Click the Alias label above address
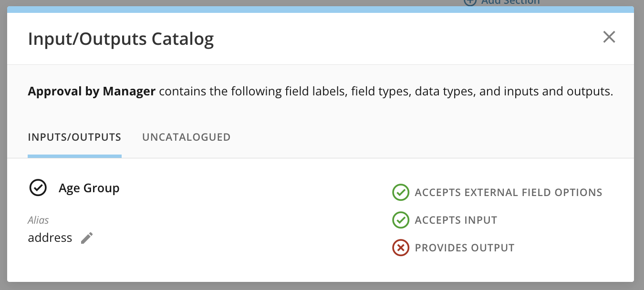 click(38, 220)
